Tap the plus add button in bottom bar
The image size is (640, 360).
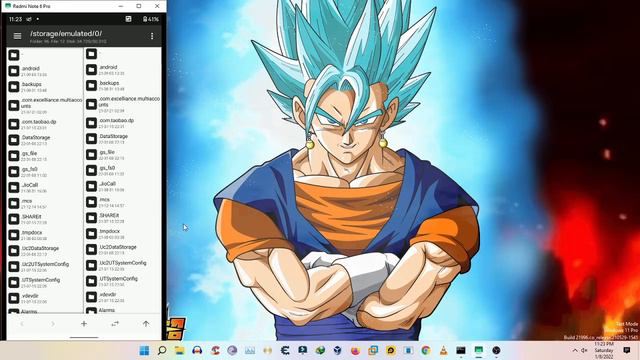84,324
